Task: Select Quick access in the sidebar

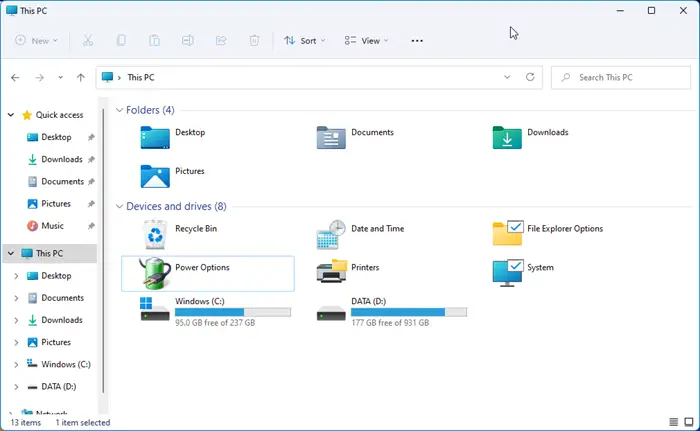Action: point(59,115)
